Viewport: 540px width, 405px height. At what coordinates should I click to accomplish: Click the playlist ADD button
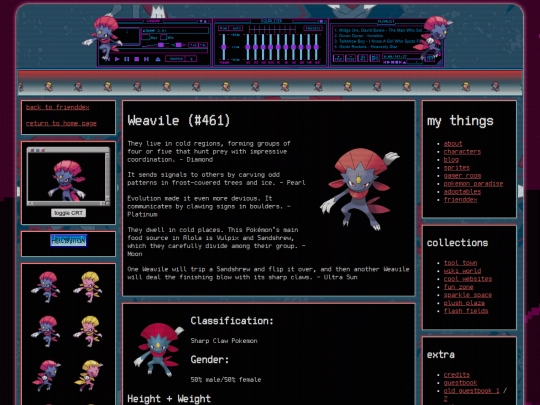point(338,58)
